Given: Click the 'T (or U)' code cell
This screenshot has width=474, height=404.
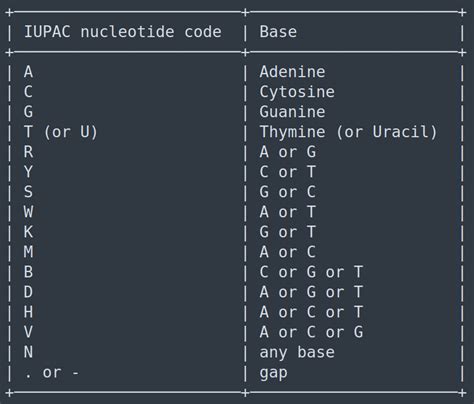Looking at the screenshot, I should pos(61,132).
